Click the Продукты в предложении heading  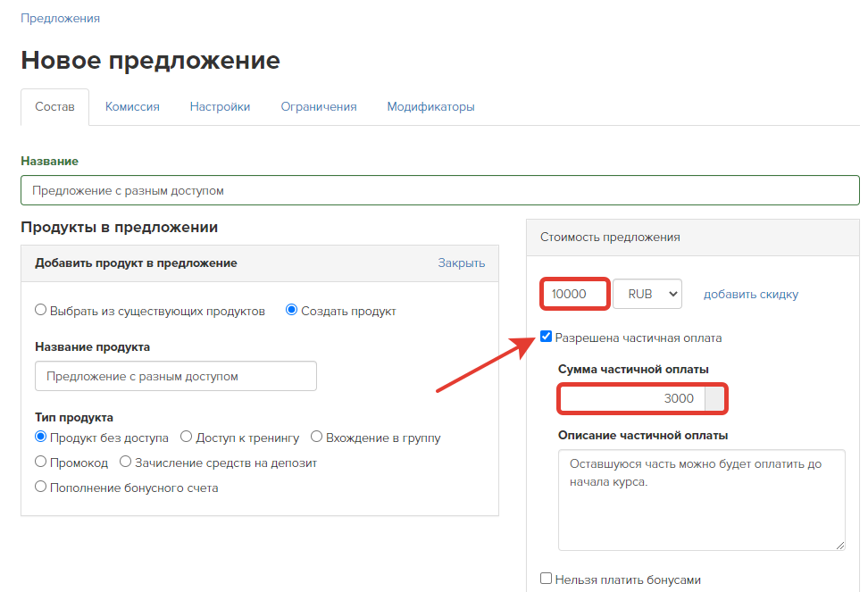tap(119, 228)
